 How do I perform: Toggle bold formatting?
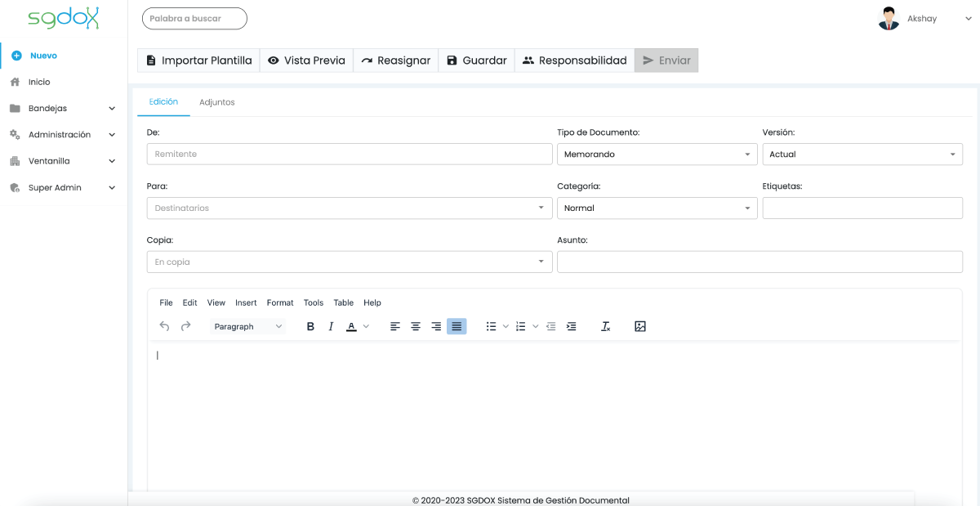[x=310, y=326]
